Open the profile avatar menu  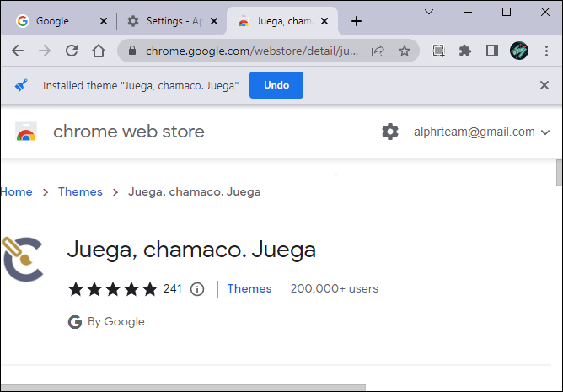tap(519, 51)
